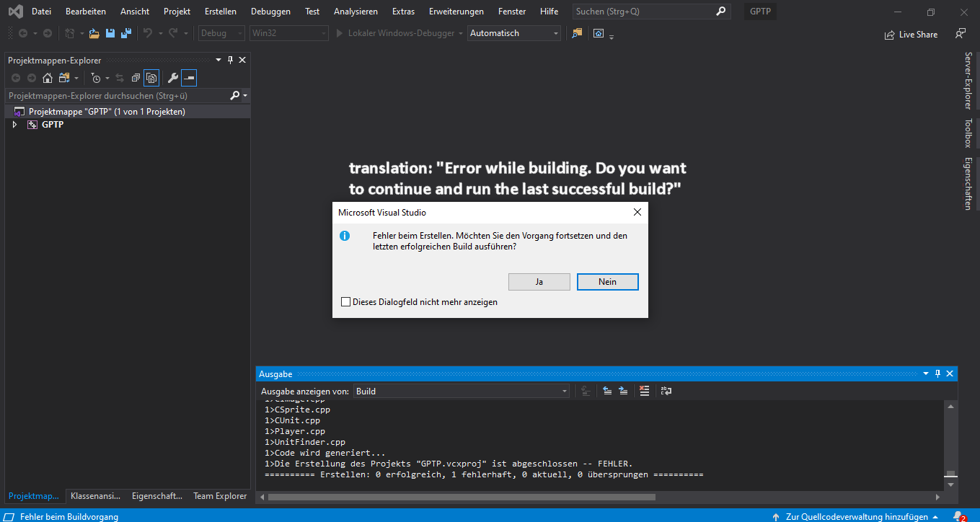Click the Sync with Active Document icon
Viewport: 980px width, 522px height.
(120, 78)
